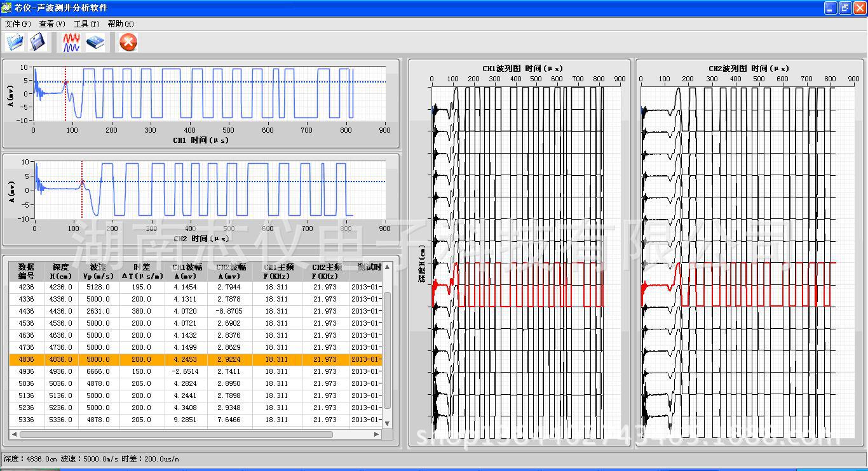This screenshot has width=868, height=471.
Task: Click the open file folder toolbar icon
Action: point(15,43)
